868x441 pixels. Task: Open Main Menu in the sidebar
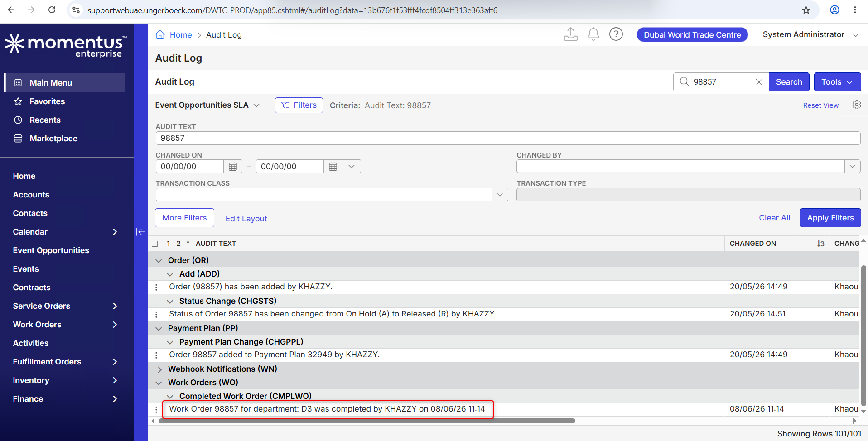[x=65, y=83]
